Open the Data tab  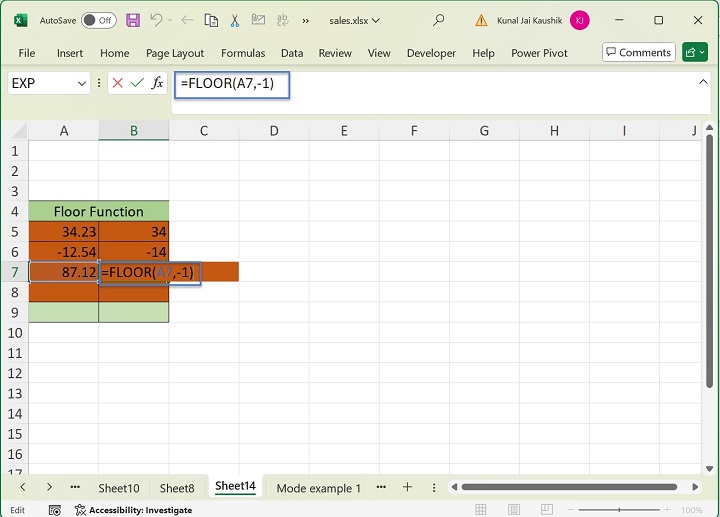click(292, 53)
